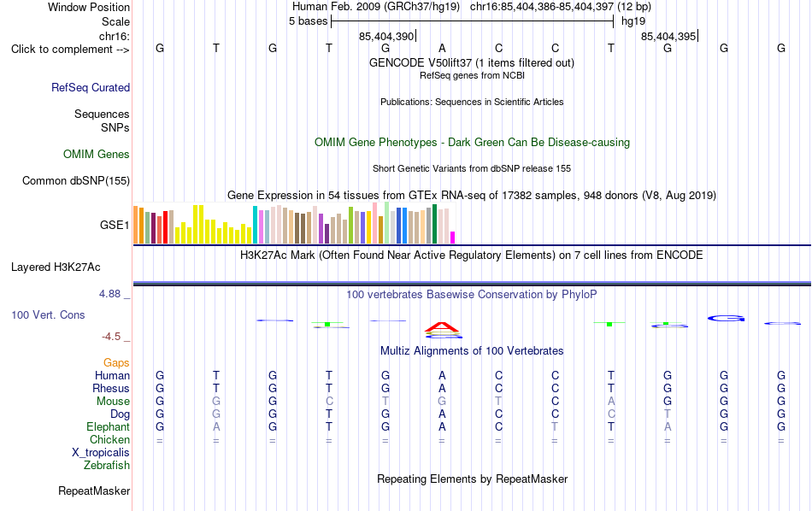Click 'Short Genetic Variants from dbSNP release 155'
This screenshot has height=511, width=812.
(x=472, y=169)
